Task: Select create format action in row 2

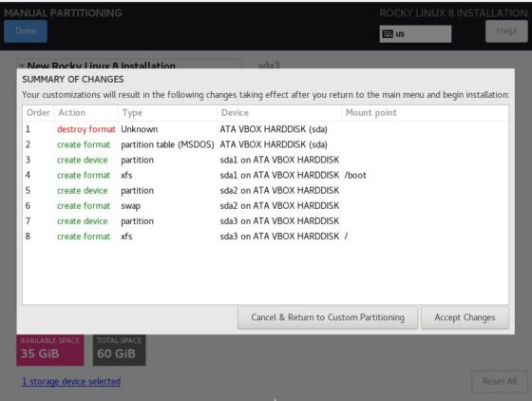Action: (x=84, y=144)
